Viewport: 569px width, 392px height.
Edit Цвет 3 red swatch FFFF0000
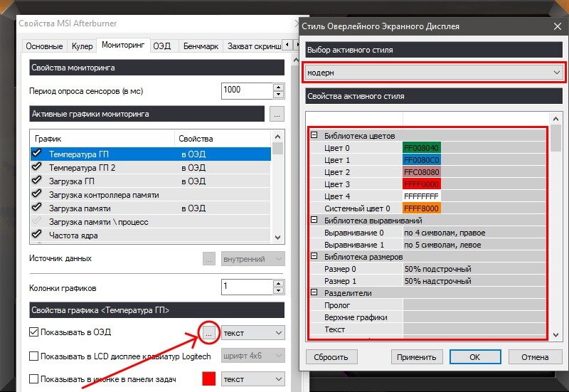pos(422,184)
